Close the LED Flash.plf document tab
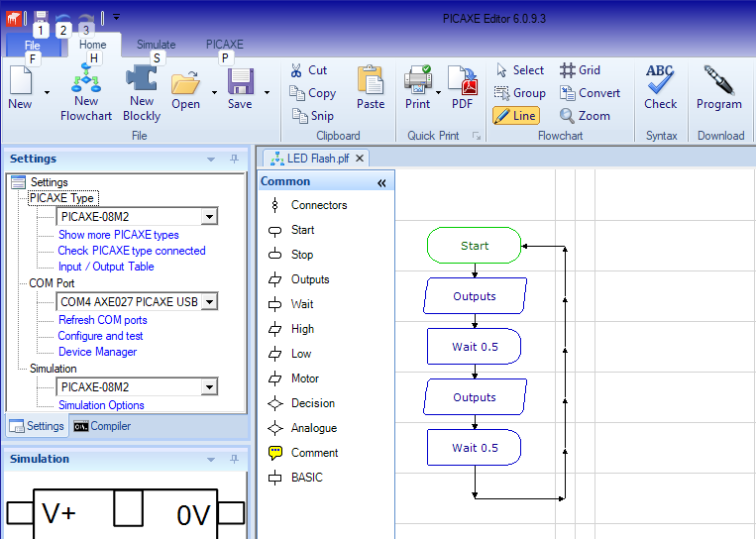 (x=360, y=158)
